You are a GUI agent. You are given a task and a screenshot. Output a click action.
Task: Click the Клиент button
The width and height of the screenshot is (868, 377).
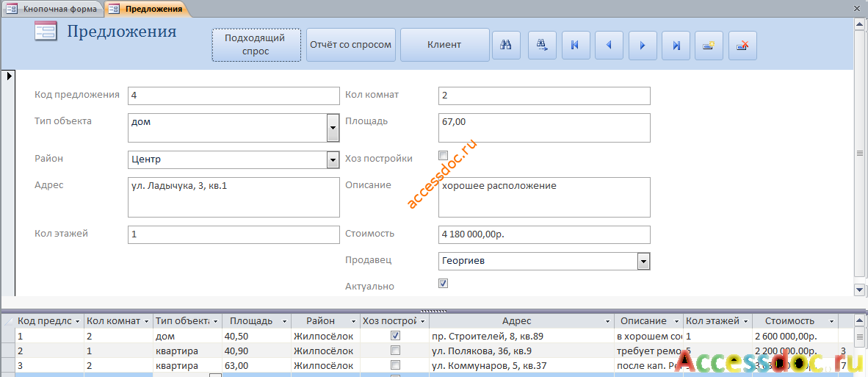(x=444, y=45)
